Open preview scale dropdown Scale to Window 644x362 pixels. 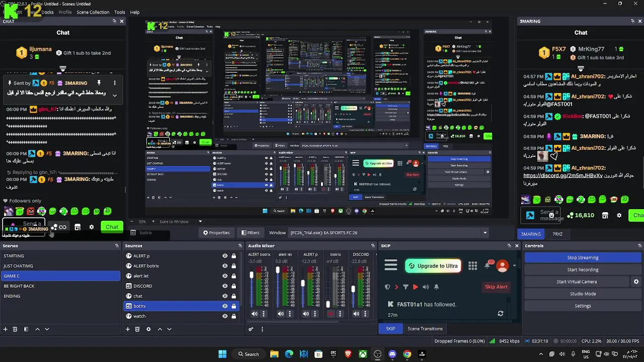click(200, 221)
